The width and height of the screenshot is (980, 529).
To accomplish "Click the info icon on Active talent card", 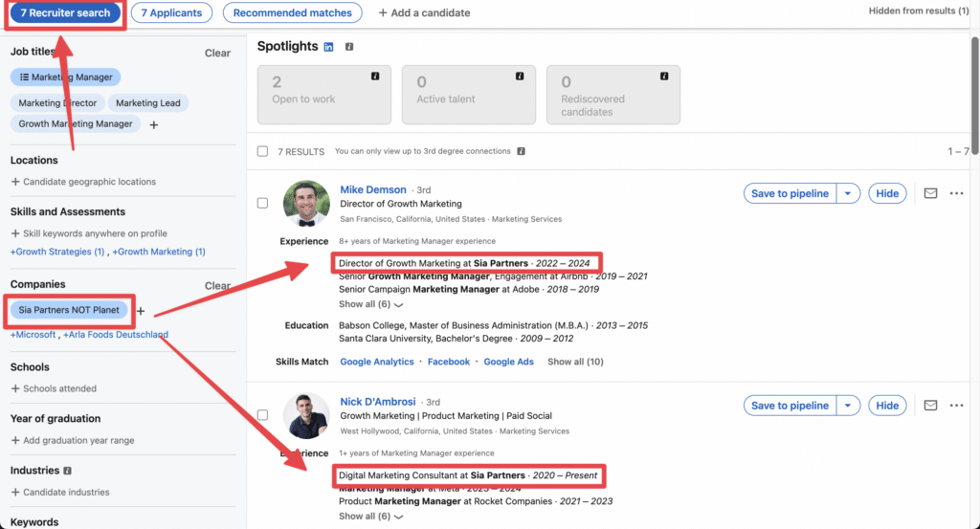I will 520,77.
